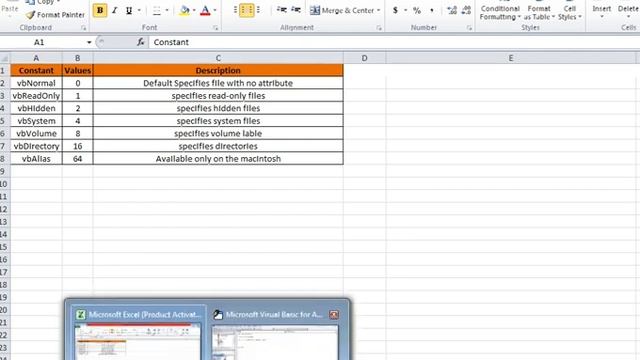Switch to Microsoft Excel taskbar preview thumbnail
640x360 pixels.
click(138, 333)
